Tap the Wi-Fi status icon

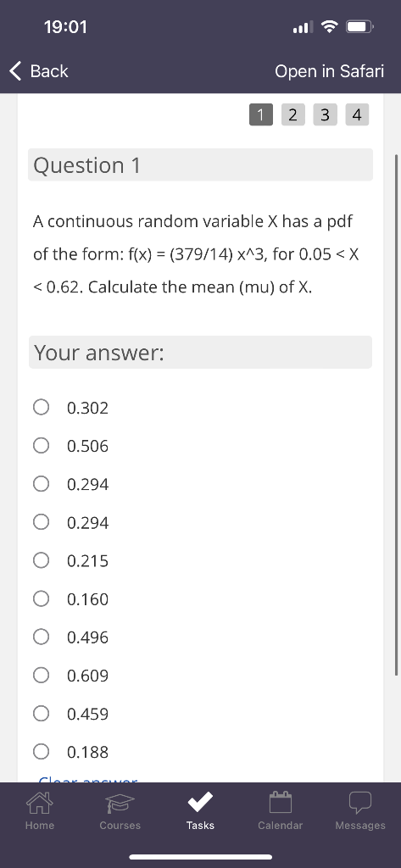click(330, 26)
